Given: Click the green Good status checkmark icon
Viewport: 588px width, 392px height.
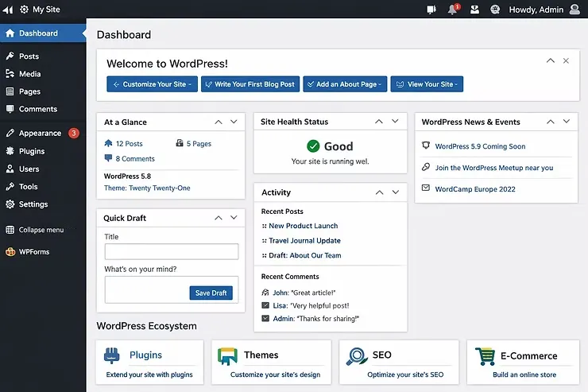Looking at the screenshot, I should 313,146.
